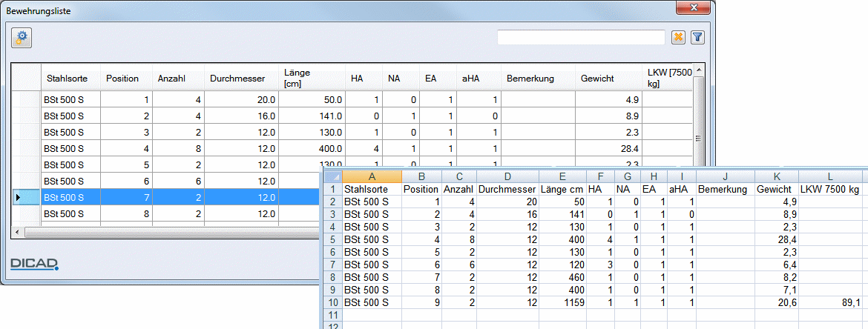The width and height of the screenshot is (868, 329).
Task: Select spreadsheet column E header
Action: (562, 177)
